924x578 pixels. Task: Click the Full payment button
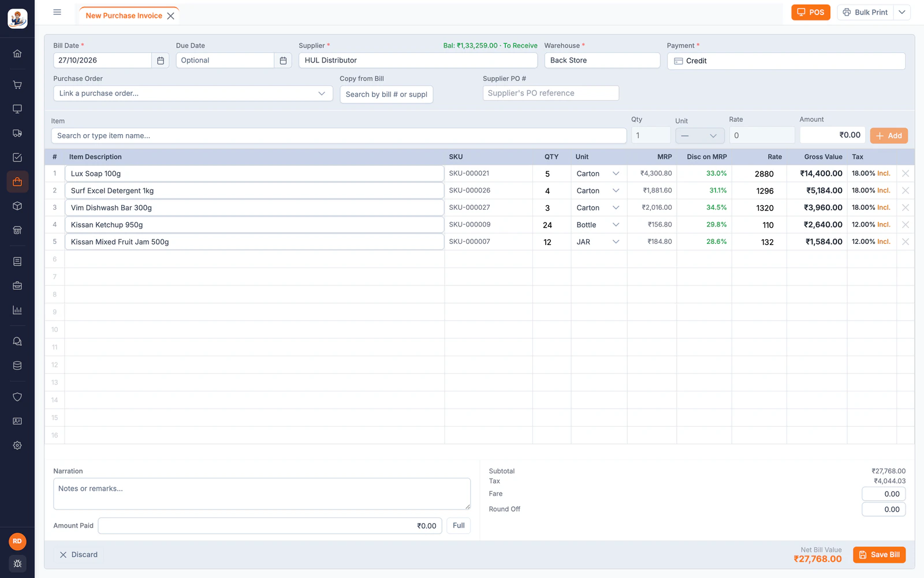coord(459,525)
